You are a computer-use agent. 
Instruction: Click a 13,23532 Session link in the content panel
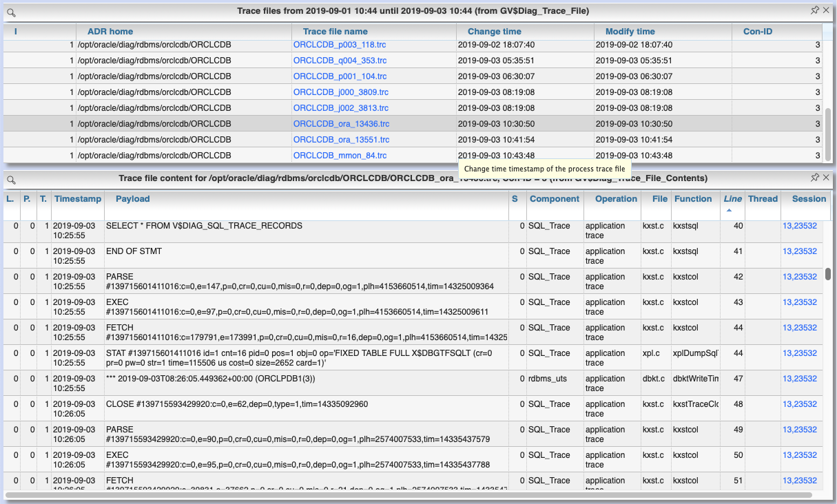click(800, 225)
